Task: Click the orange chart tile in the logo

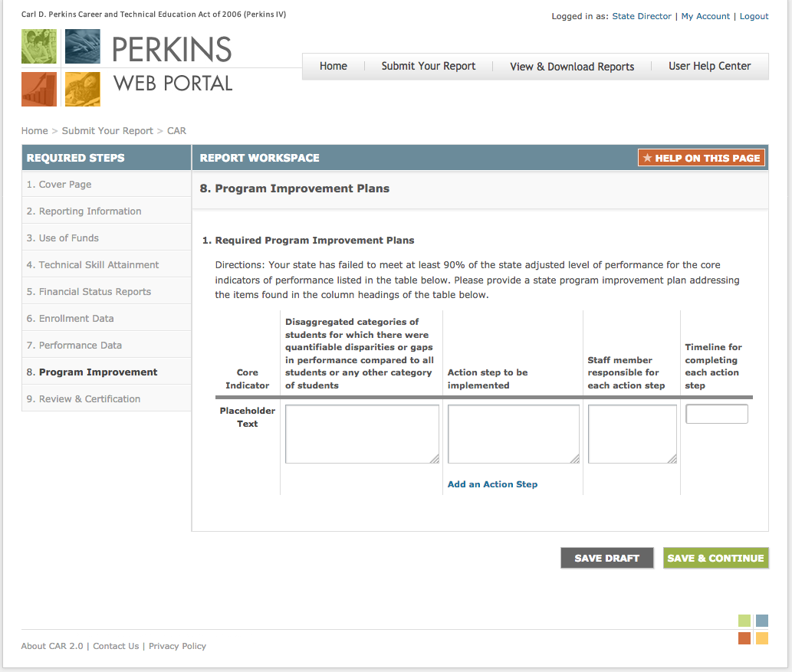Action: [38, 89]
